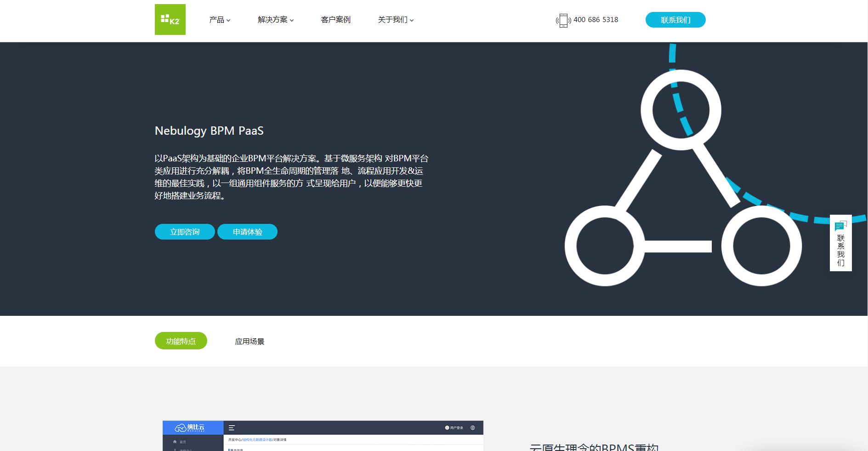Viewport: 868px width, 451px height.
Task: Click the phone icon beside 400 number
Action: pyautogui.click(x=563, y=20)
